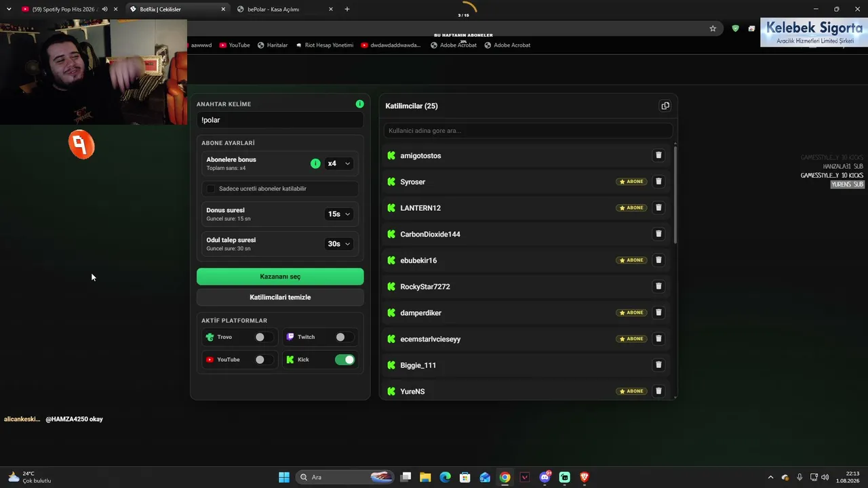The height and width of the screenshot is (488, 868).
Task: Open Donus suresi 15s dropdown
Action: [338, 214]
